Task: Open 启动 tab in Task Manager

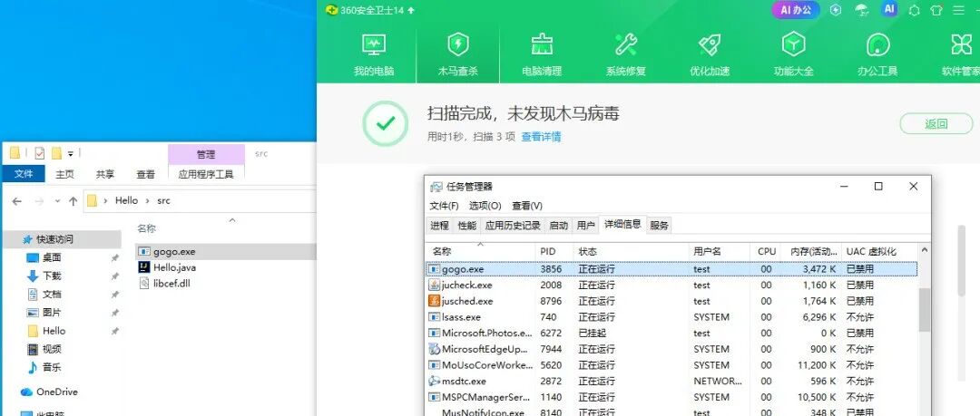Action: [x=559, y=226]
